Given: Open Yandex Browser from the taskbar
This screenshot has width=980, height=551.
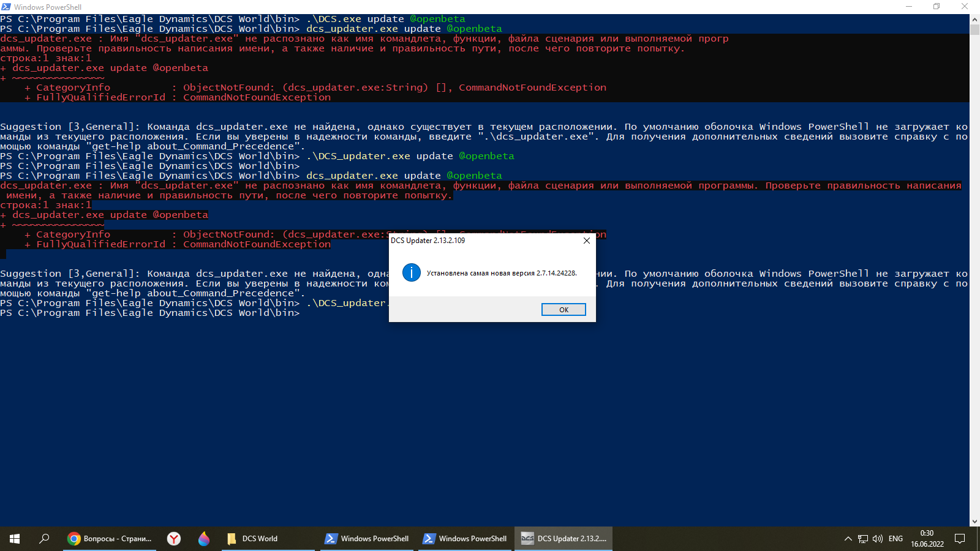Looking at the screenshot, I should click(x=174, y=539).
